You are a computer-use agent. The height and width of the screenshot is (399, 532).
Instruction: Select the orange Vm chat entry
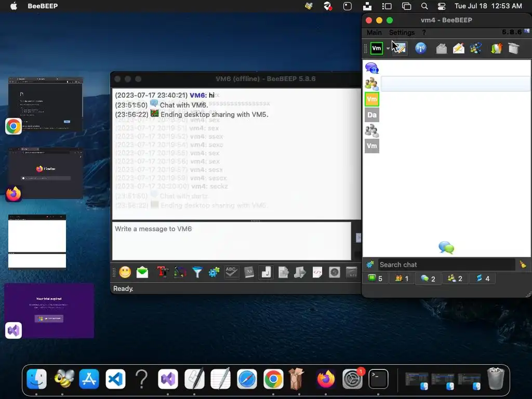pyautogui.click(x=372, y=99)
